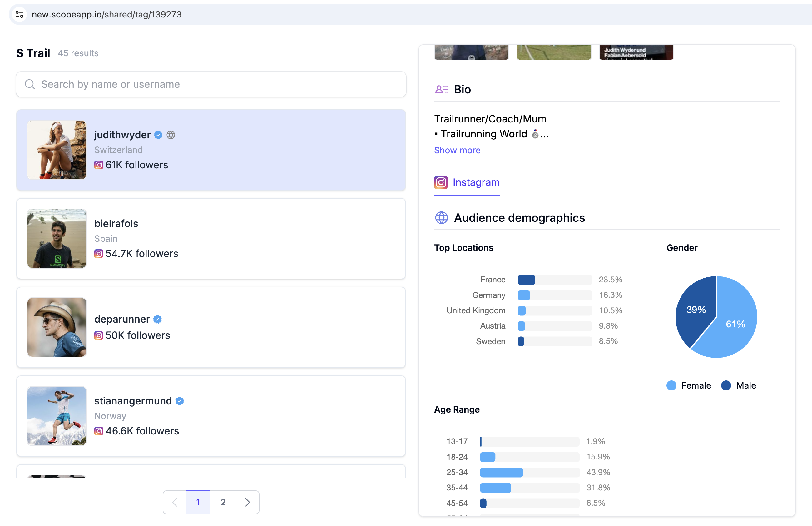Click Instagram icon next to 54.7K followers

(99, 253)
